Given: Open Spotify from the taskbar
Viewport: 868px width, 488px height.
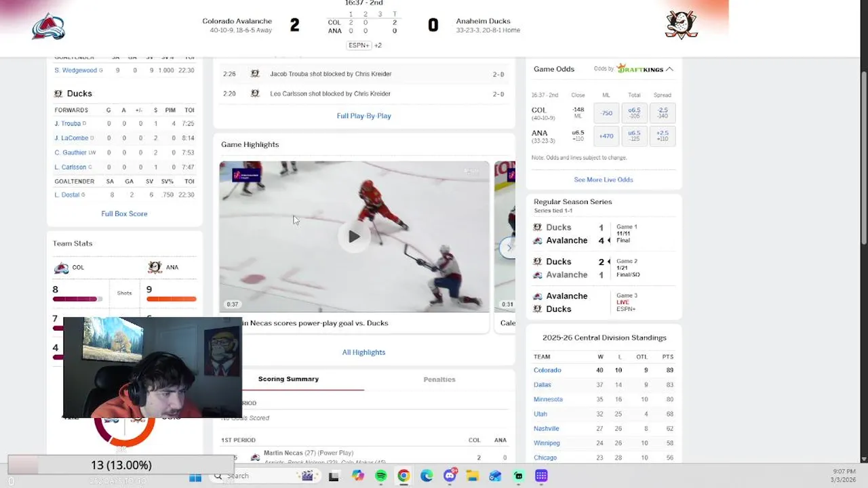Looking at the screenshot, I should coord(381,476).
